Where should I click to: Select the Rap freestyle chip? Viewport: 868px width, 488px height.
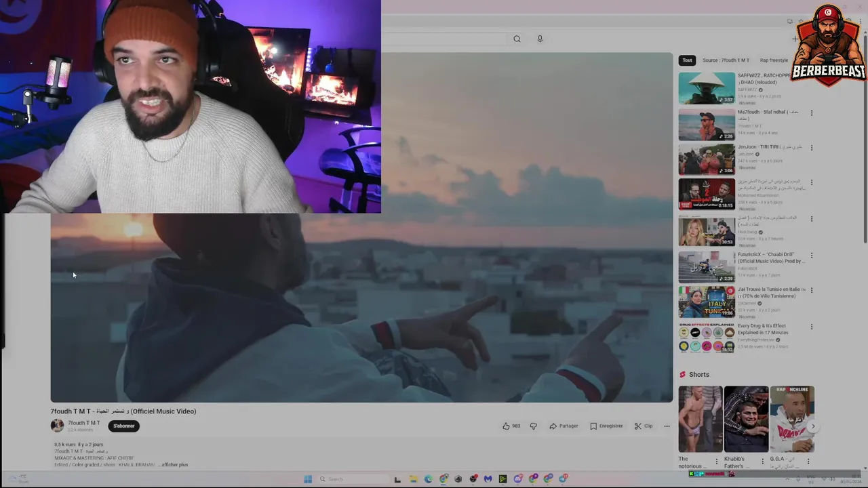pyautogui.click(x=774, y=60)
